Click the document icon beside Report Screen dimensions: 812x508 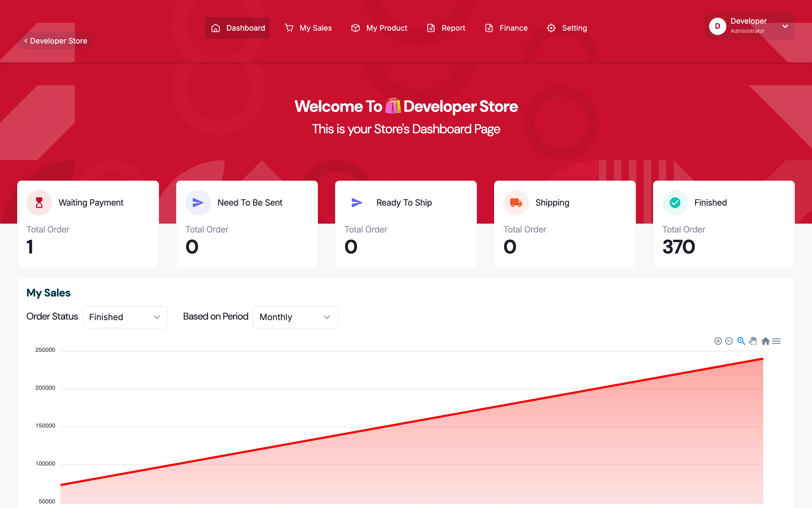pyautogui.click(x=431, y=28)
